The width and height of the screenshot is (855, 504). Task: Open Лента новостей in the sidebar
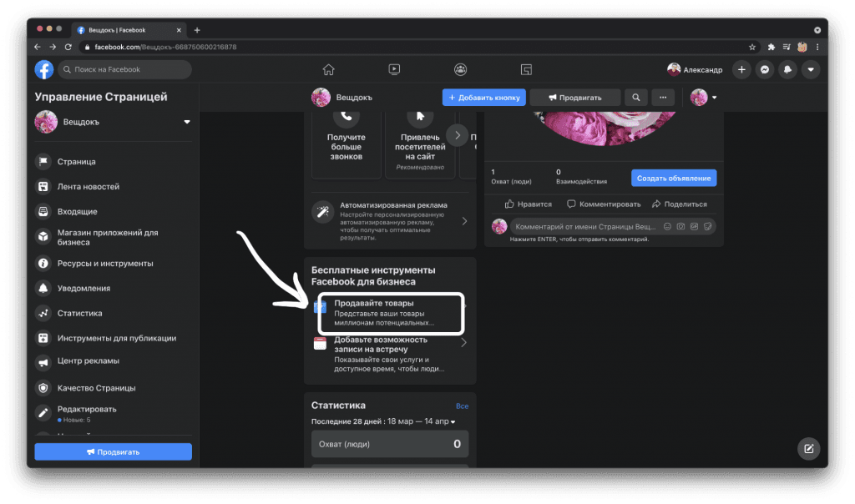(x=114, y=186)
